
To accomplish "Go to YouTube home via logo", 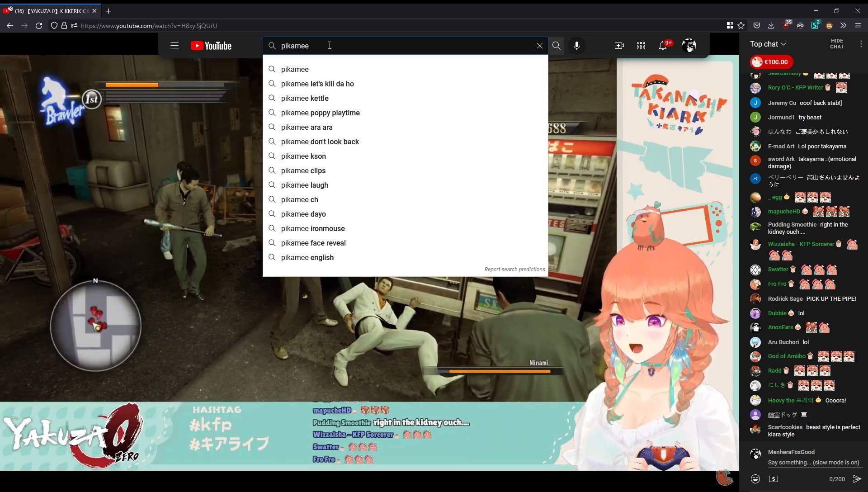I will tap(211, 46).
